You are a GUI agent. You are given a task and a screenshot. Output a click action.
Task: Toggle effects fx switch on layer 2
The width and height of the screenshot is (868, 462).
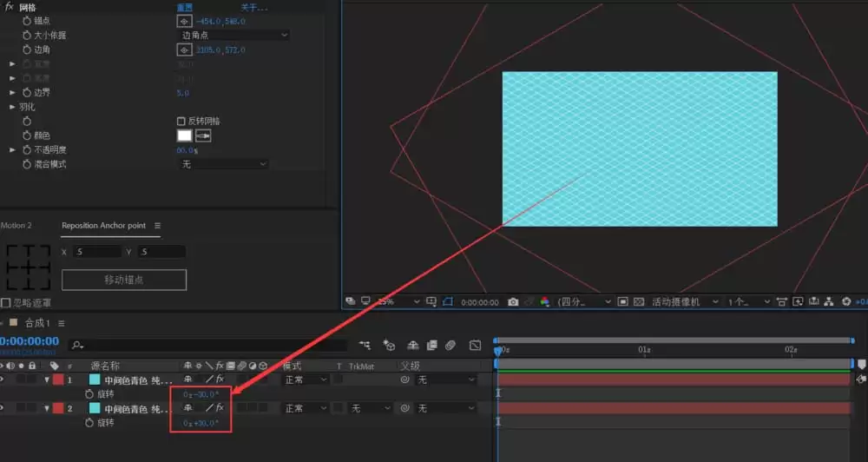220,407
